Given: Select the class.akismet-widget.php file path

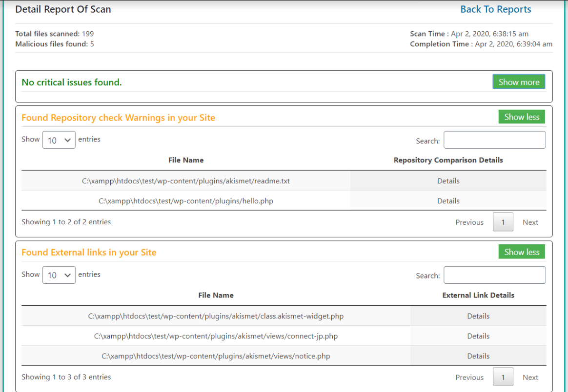Looking at the screenshot, I should (x=216, y=316).
